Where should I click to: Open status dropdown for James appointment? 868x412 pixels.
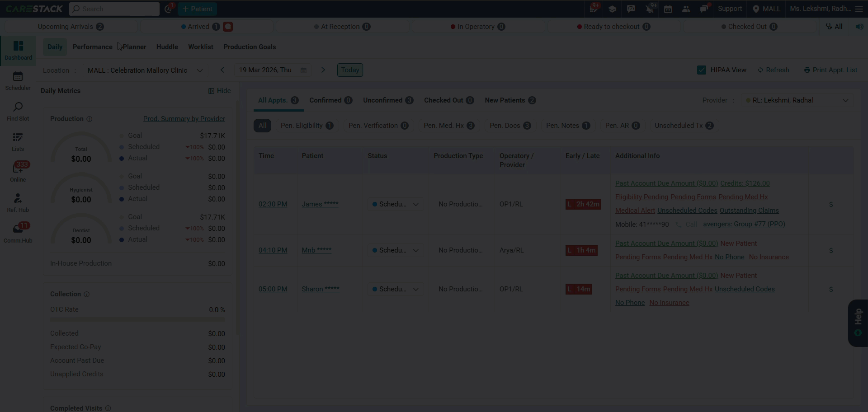396,204
